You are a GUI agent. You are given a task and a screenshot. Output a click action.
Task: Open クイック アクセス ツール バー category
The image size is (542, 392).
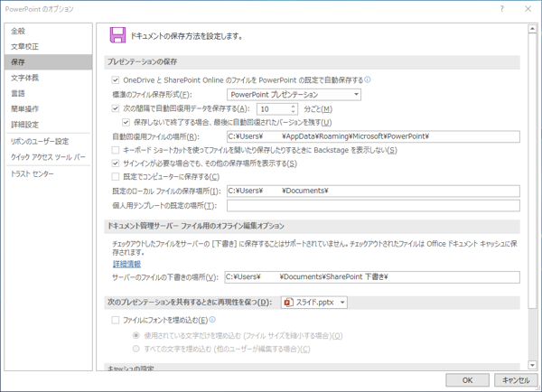(x=49, y=157)
